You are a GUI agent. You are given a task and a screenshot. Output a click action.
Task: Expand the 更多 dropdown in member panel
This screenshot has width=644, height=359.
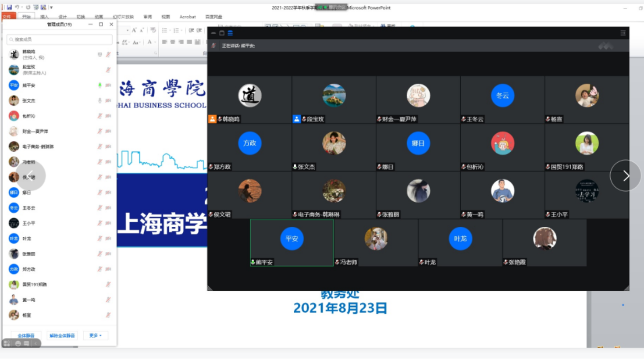(96, 335)
